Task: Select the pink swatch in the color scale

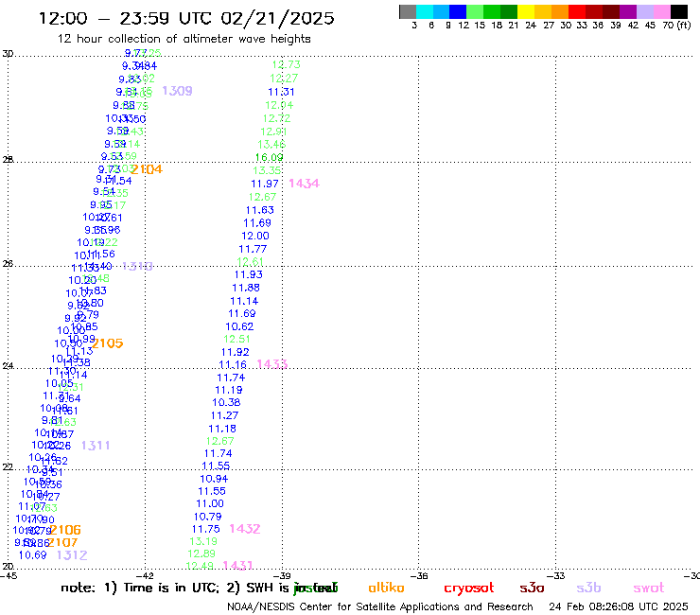Action: point(662,11)
